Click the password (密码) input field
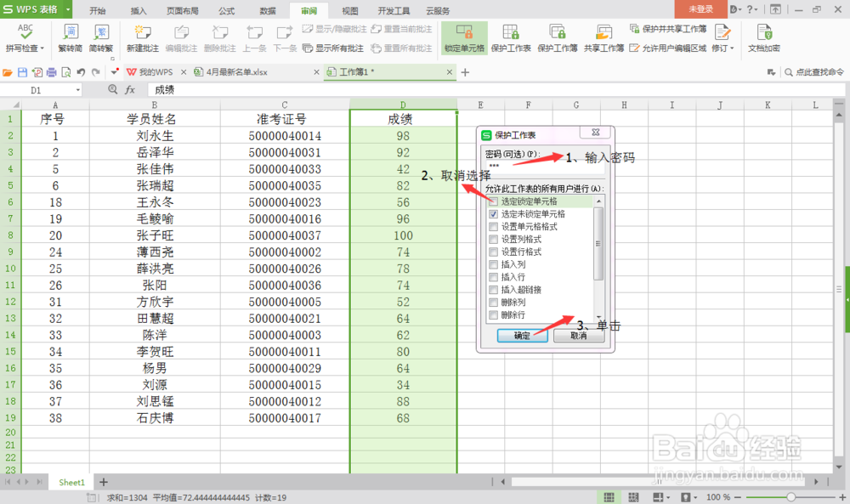Viewport: 850px width, 504px height. [544, 167]
